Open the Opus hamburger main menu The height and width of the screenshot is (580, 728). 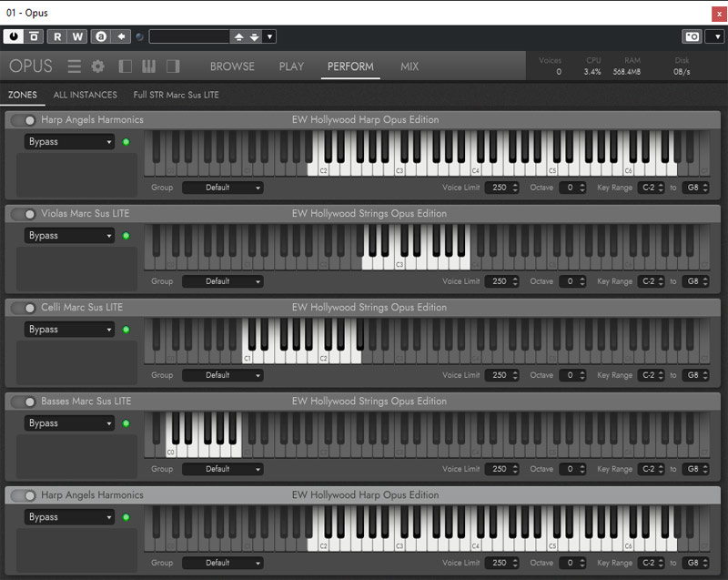coord(74,66)
